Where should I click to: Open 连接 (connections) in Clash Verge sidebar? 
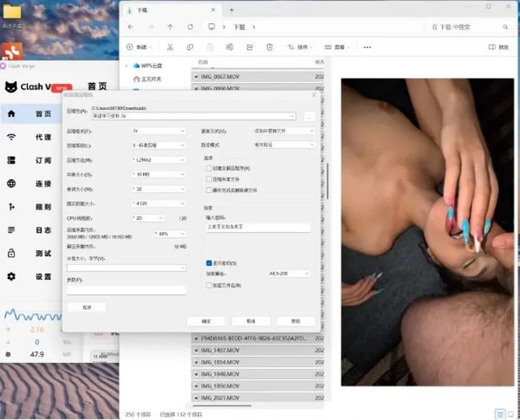coord(31,183)
